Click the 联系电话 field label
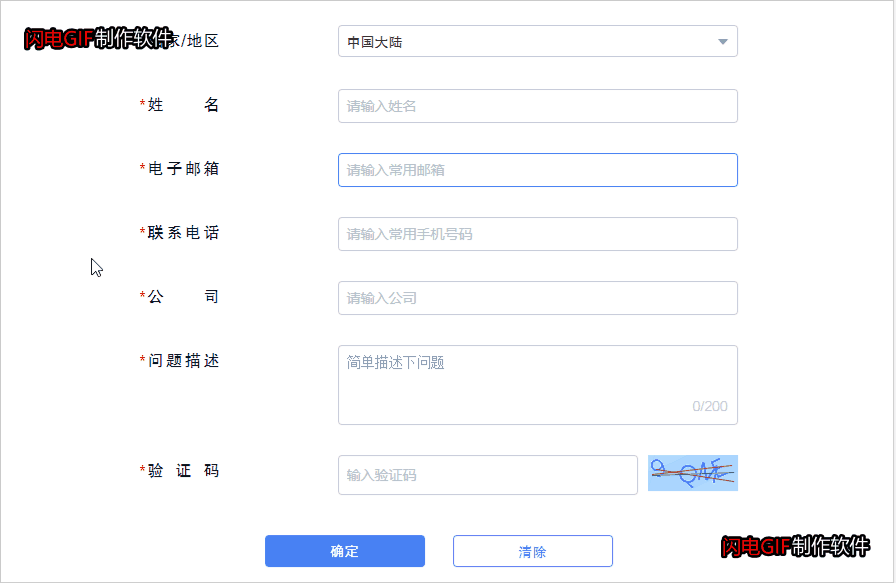 tap(183, 233)
